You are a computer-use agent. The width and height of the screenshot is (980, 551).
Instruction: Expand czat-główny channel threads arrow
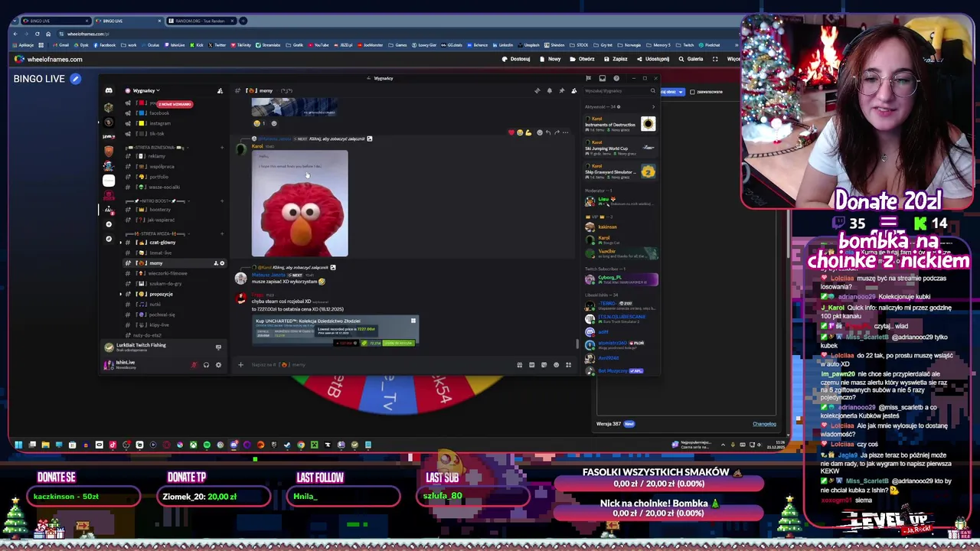[120, 243]
